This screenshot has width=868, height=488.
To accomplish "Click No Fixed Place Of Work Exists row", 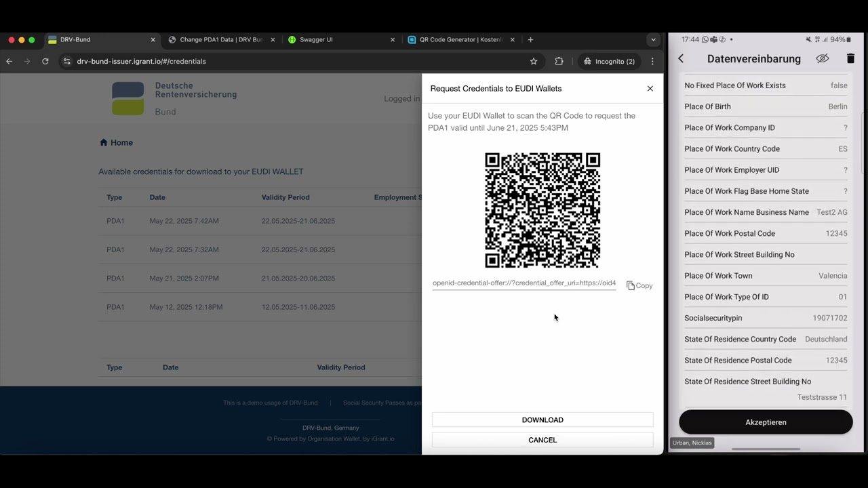I will tap(766, 85).
